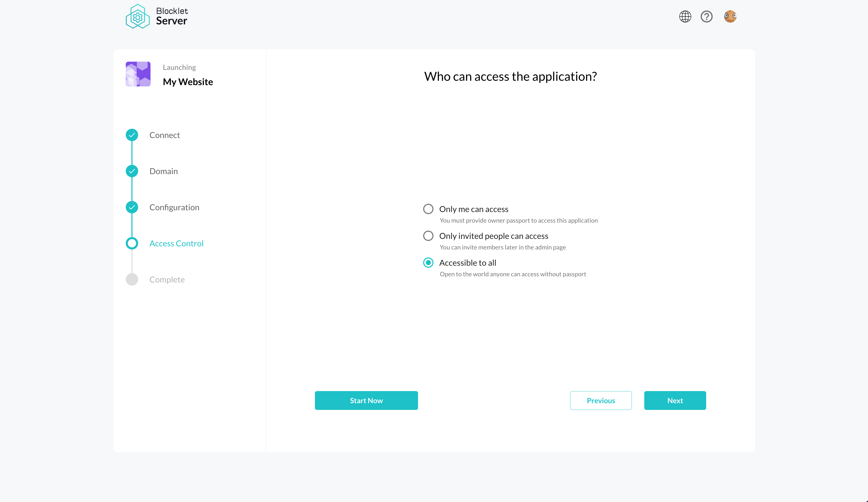
Task: Click the Blocklet Server title text
Action: pos(172,16)
